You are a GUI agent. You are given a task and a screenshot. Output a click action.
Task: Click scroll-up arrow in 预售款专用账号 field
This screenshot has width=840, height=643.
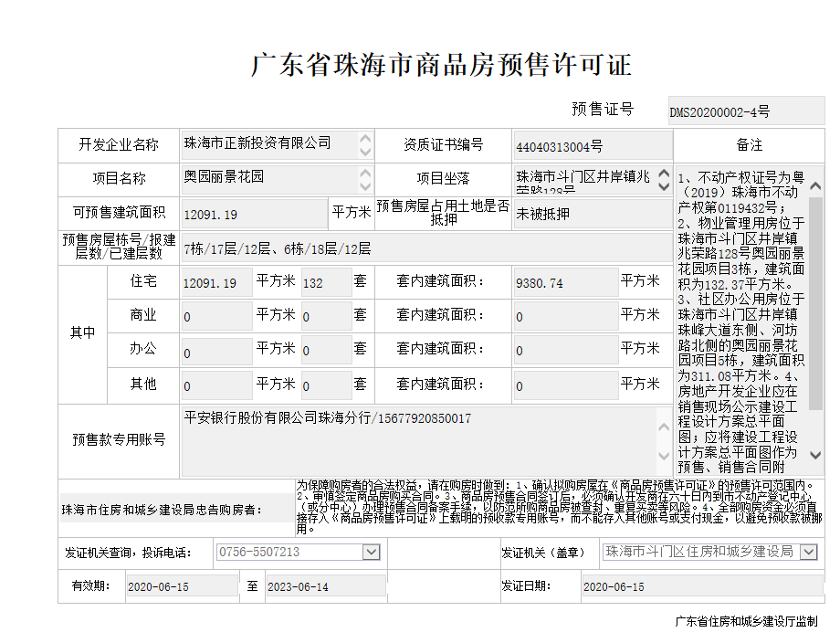tap(664, 416)
